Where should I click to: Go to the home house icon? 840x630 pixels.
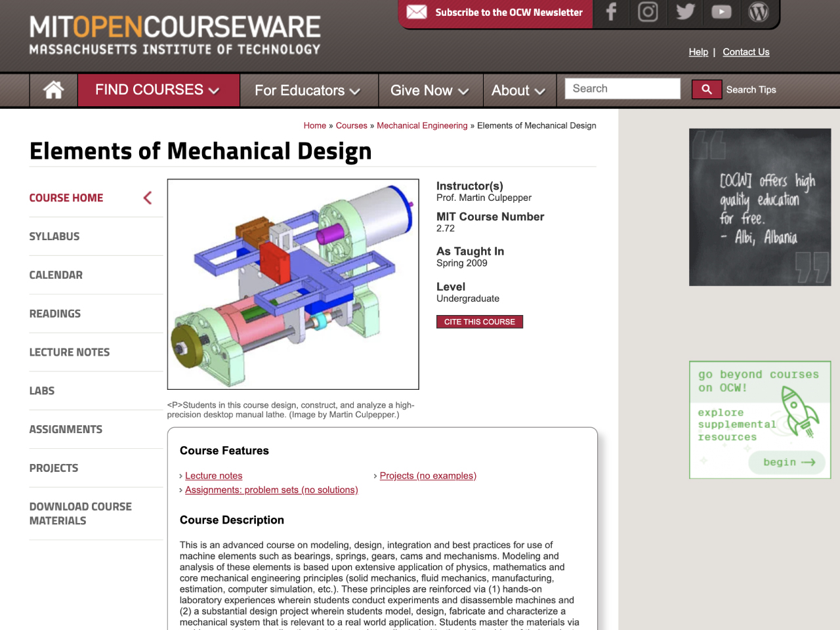coord(54,90)
